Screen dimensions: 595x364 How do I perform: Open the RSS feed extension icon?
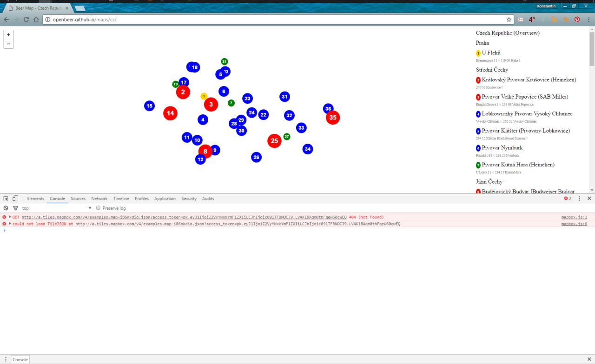click(x=554, y=20)
